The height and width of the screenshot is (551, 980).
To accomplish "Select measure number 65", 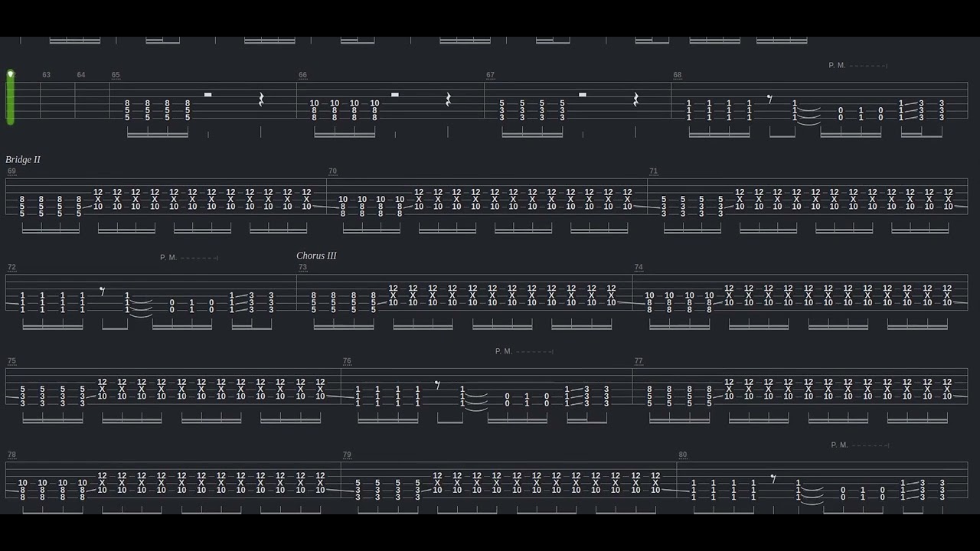I will [116, 75].
